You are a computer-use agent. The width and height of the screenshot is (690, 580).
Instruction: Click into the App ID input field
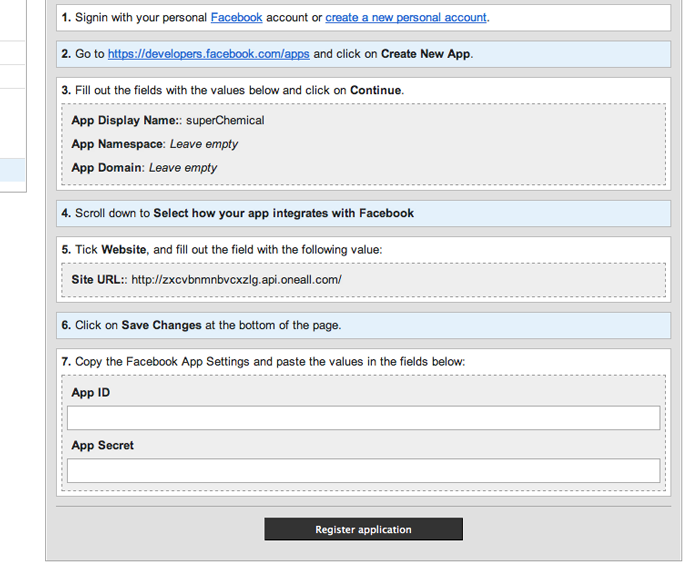pyautogui.click(x=363, y=418)
